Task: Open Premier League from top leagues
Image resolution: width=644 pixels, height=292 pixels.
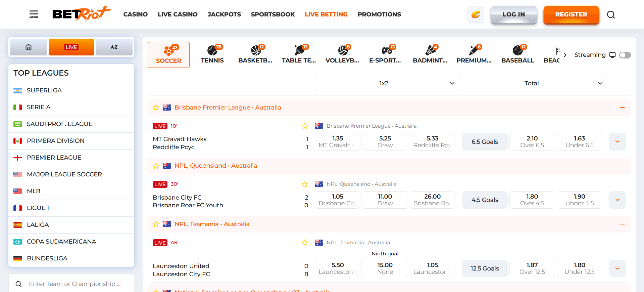Action: [x=54, y=158]
